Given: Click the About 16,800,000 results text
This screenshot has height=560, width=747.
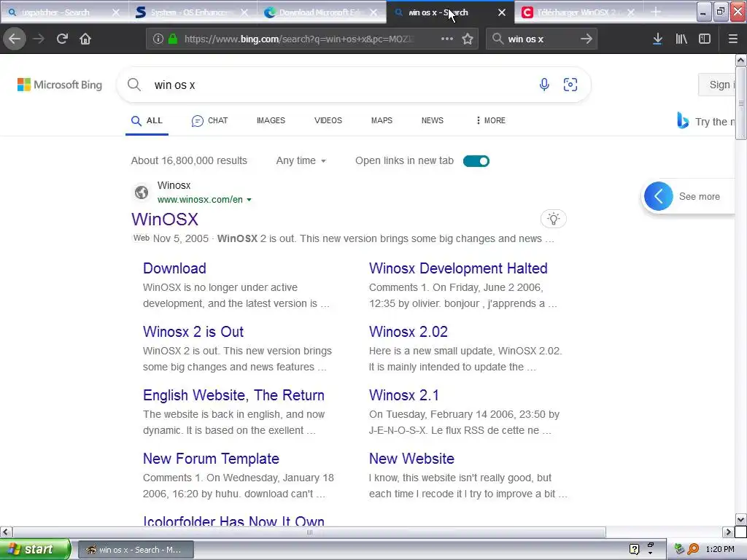Looking at the screenshot, I should tap(189, 161).
